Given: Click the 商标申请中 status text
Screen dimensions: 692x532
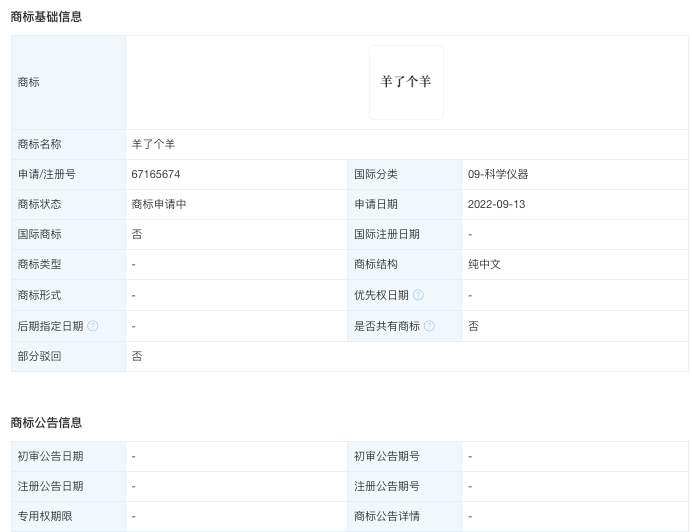Looking at the screenshot, I should [x=159, y=204].
